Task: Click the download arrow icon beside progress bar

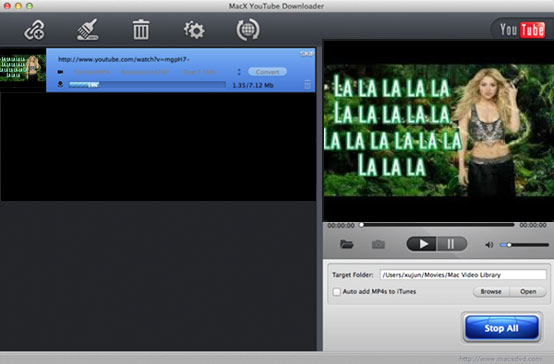Action: (60, 84)
